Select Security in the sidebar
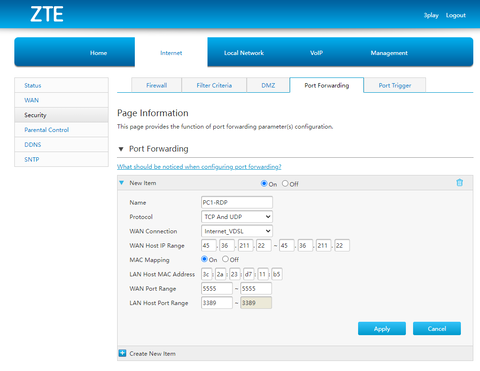The width and height of the screenshot is (480, 371). 61,115
